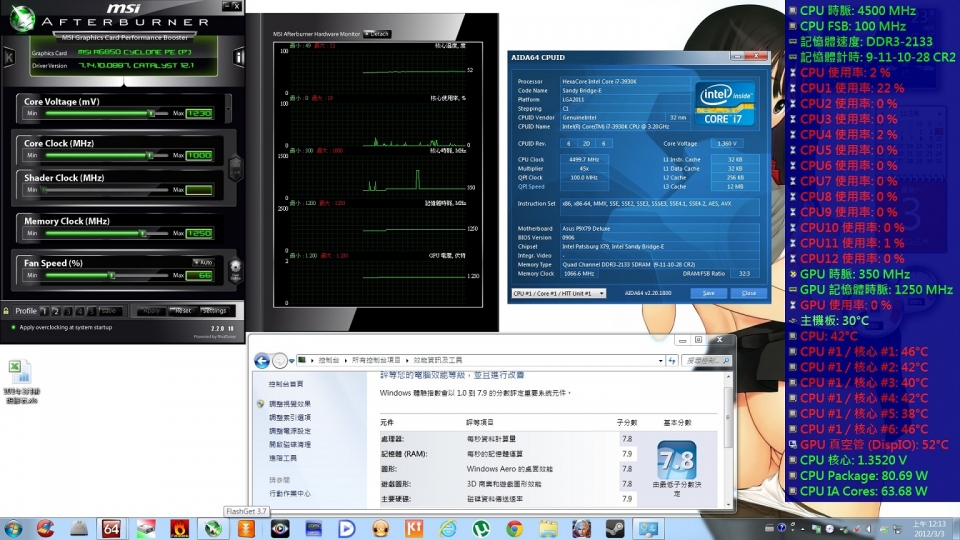This screenshot has width=960, height=540.
Task: Open the Afterburner Settings button
Action: pyautogui.click(x=214, y=311)
